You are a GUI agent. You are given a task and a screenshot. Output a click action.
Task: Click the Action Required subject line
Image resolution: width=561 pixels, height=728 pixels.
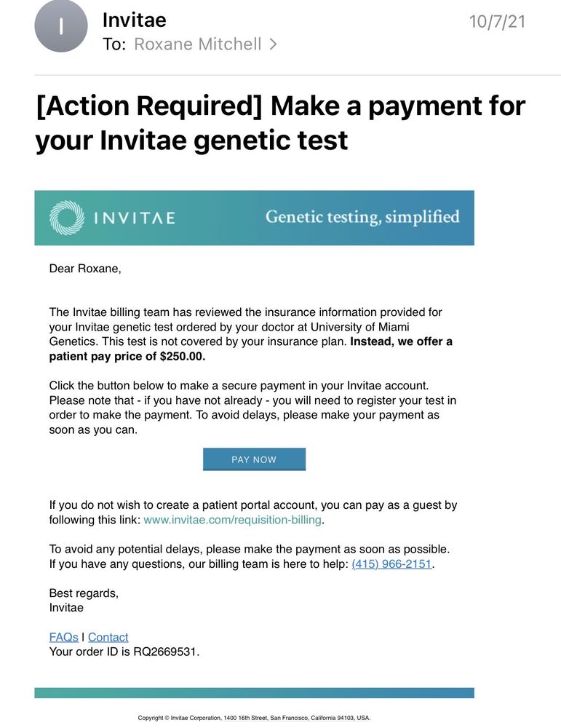tap(280, 122)
